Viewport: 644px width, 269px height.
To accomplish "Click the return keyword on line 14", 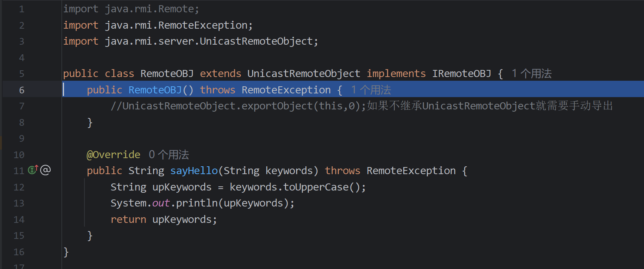I will [x=128, y=220].
